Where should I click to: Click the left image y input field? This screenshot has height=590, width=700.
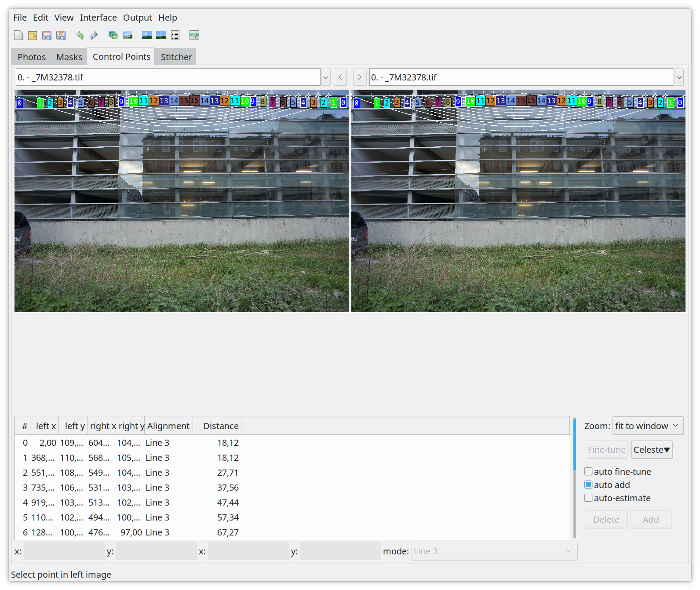point(156,551)
